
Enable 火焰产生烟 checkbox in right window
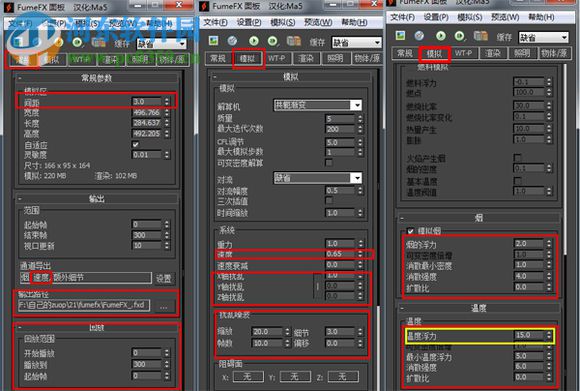click(517, 158)
